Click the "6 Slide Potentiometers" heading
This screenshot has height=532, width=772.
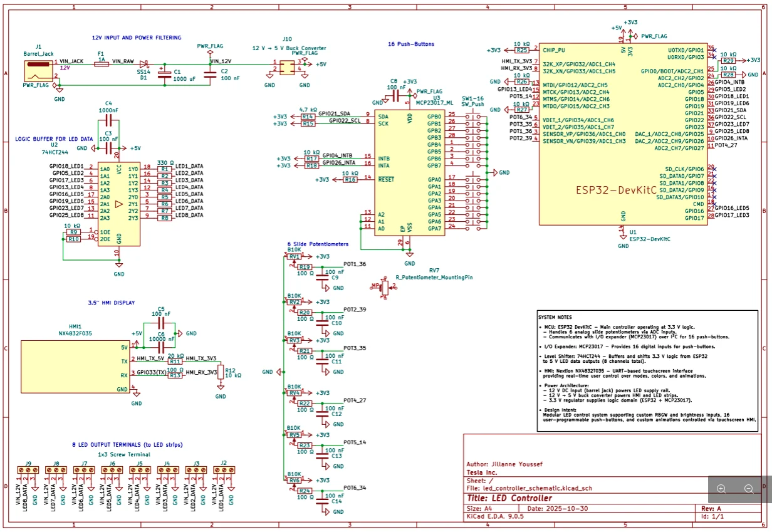[x=318, y=244]
